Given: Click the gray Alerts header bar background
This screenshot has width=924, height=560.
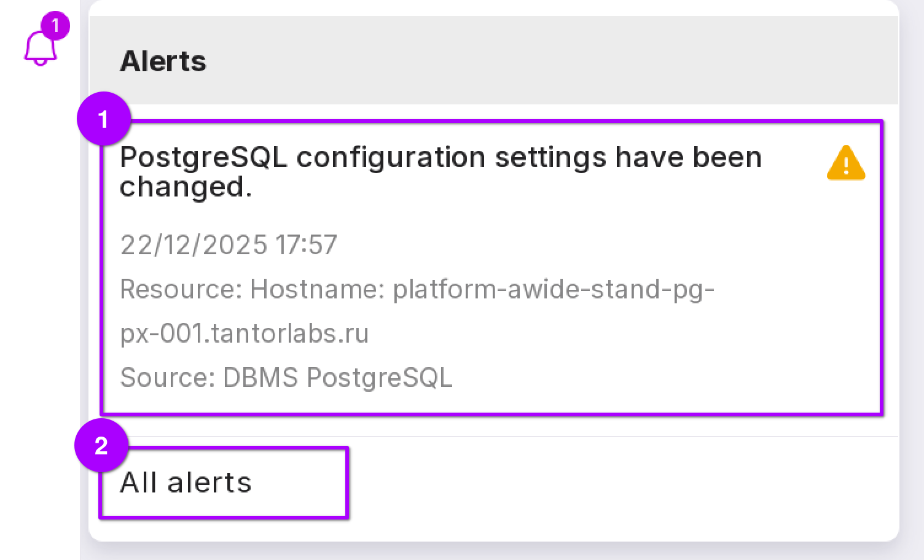Looking at the screenshot, I should pyautogui.click(x=553, y=61).
